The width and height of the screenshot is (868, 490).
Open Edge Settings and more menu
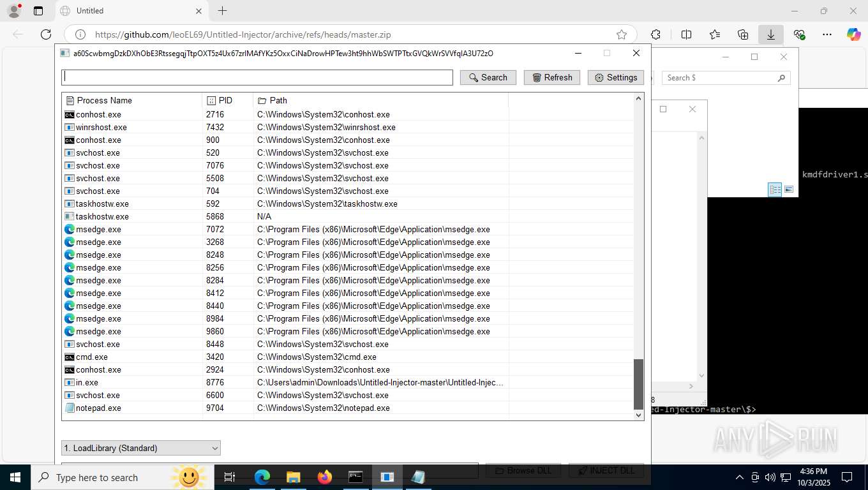tap(827, 34)
